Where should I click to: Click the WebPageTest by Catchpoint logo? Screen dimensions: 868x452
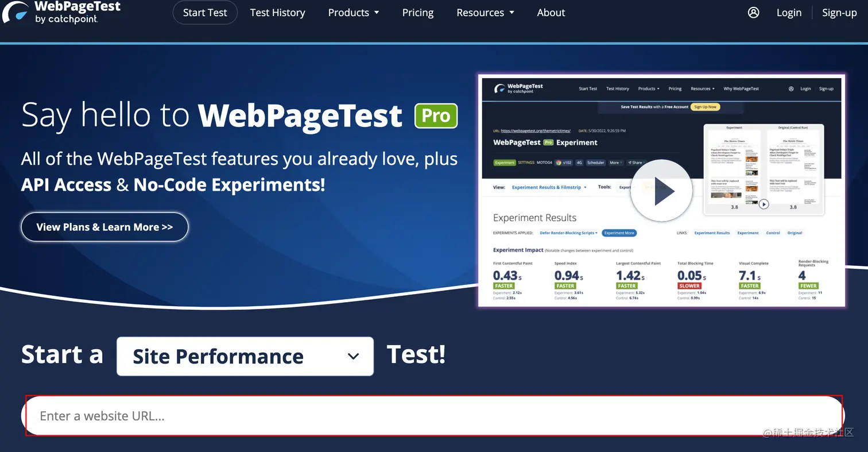pyautogui.click(x=61, y=12)
